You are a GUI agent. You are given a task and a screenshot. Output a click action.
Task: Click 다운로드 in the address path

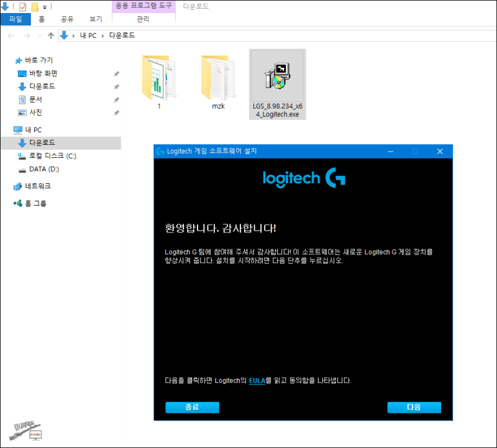pos(122,35)
